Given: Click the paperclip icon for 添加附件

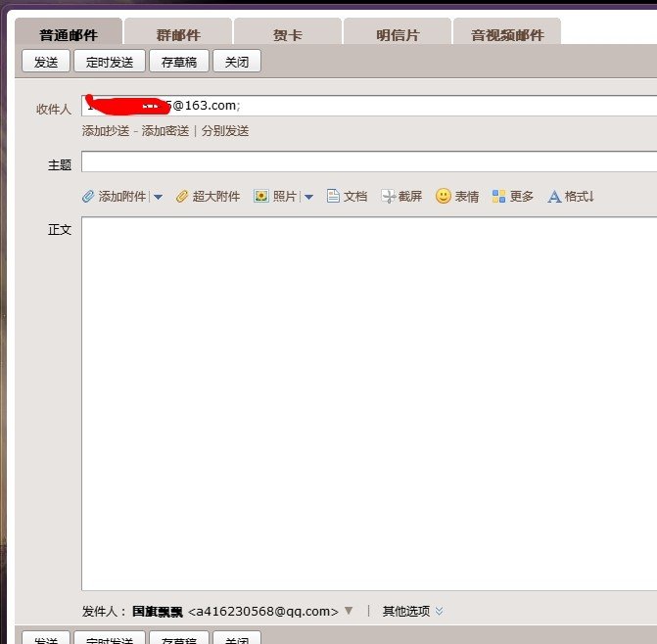Looking at the screenshot, I should pyautogui.click(x=88, y=196).
